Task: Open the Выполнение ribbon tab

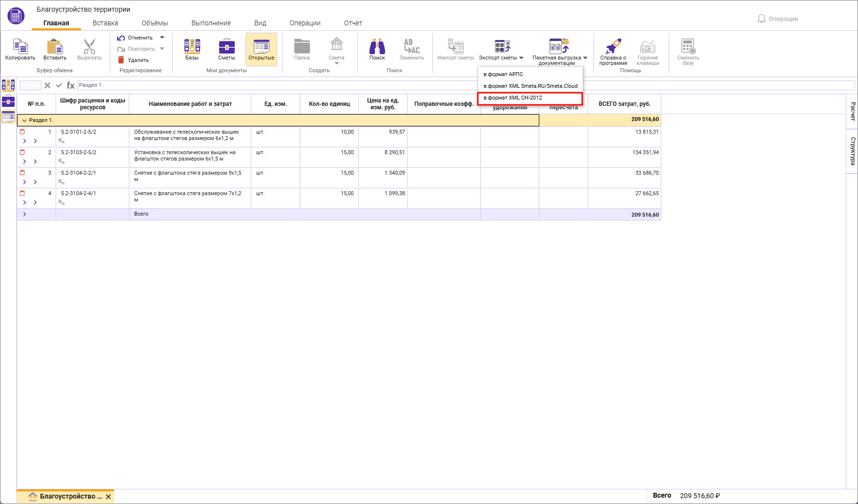Action: coord(211,23)
